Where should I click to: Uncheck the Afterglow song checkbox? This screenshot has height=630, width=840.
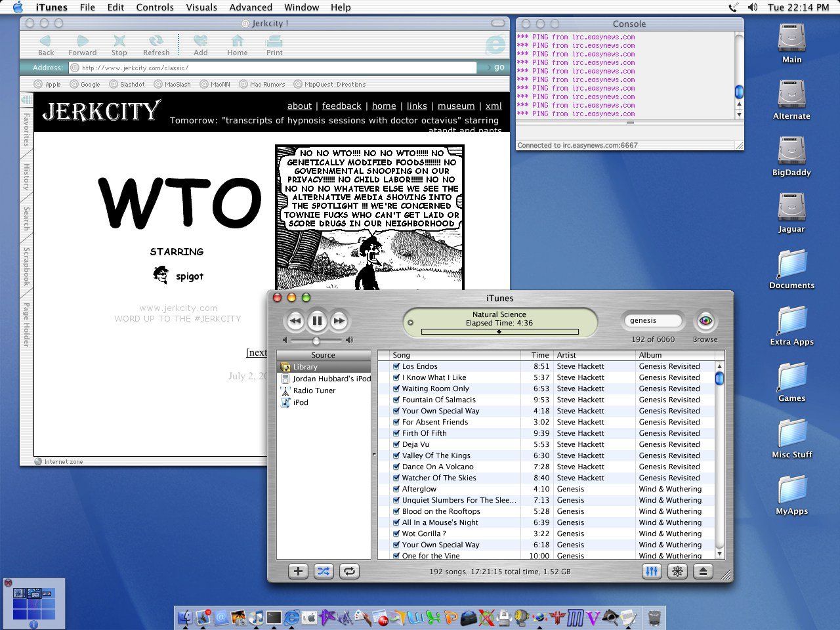396,489
